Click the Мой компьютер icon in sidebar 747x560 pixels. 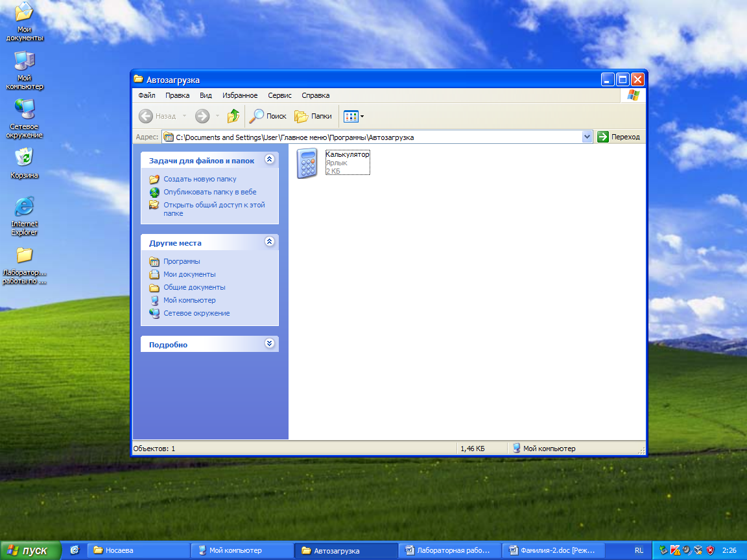154,301
